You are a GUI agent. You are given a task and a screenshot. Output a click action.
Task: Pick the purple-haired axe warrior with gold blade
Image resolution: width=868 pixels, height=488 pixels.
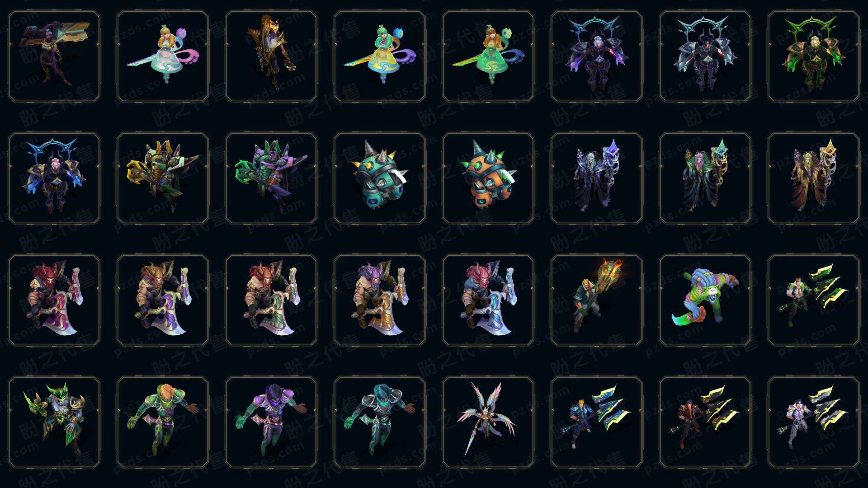point(380,300)
